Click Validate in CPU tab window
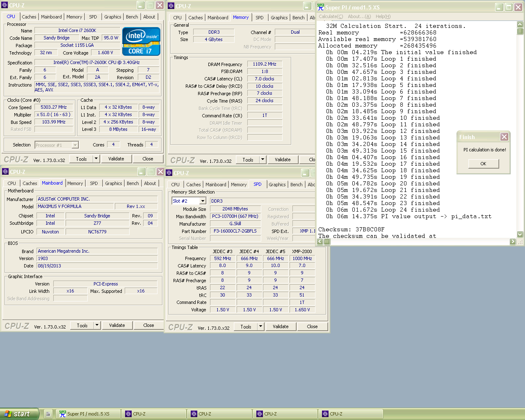The image size is (525, 420). coord(116,159)
